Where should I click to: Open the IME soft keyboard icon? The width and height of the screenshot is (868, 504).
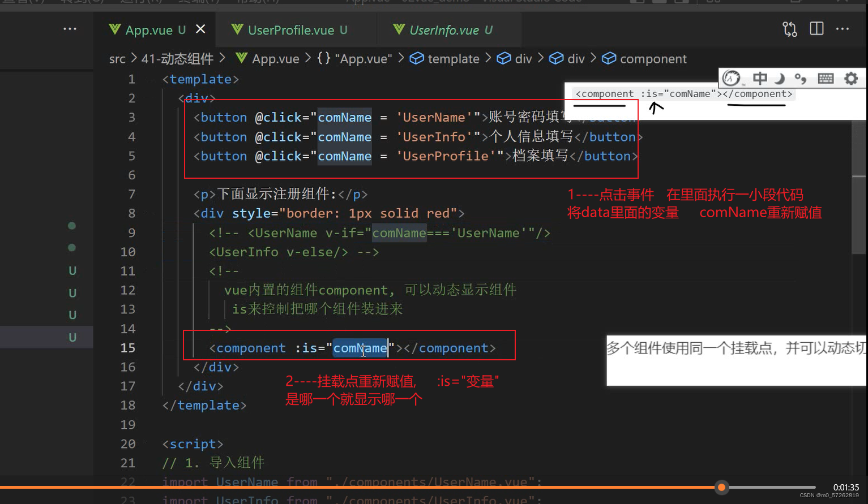[x=826, y=78]
